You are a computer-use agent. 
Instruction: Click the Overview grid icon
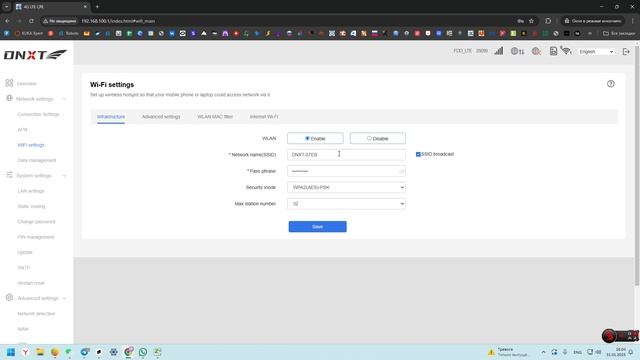pos(9,83)
